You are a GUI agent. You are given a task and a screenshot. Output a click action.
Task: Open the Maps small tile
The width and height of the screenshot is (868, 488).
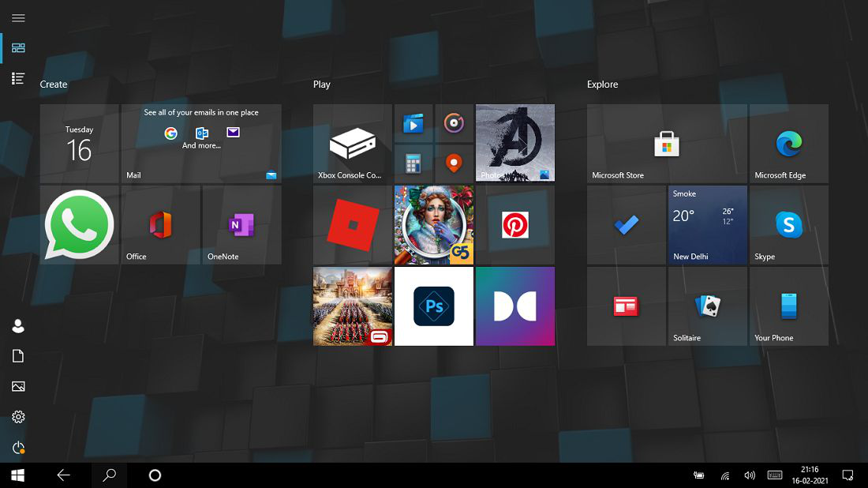pyautogui.click(x=454, y=164)
